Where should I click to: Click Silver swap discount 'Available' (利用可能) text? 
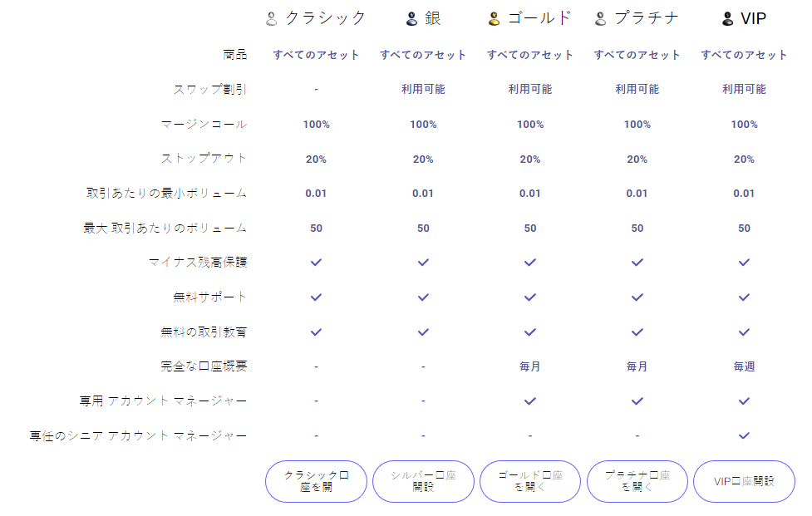(423, 89)
